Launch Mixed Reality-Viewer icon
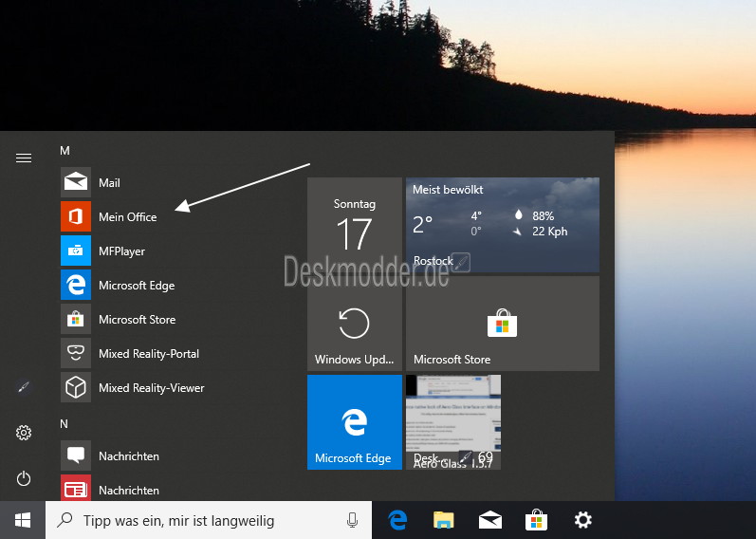The image size is (756, 539). [76, 387]
